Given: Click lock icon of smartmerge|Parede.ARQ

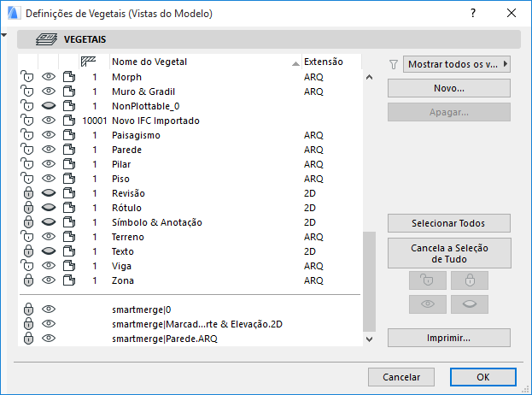Looking at the screenshot, I should [x=27, y=339].
